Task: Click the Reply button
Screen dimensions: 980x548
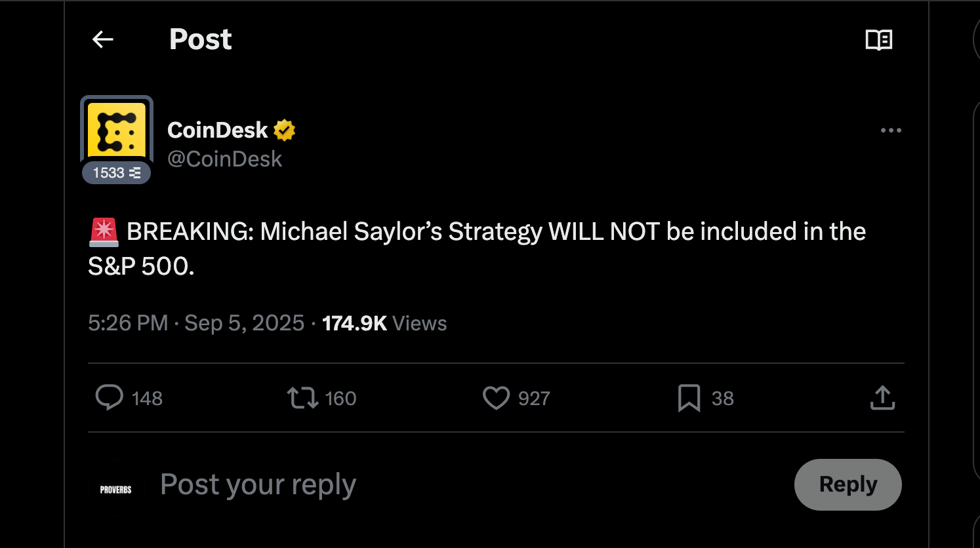Action: (x=847, y=484)
